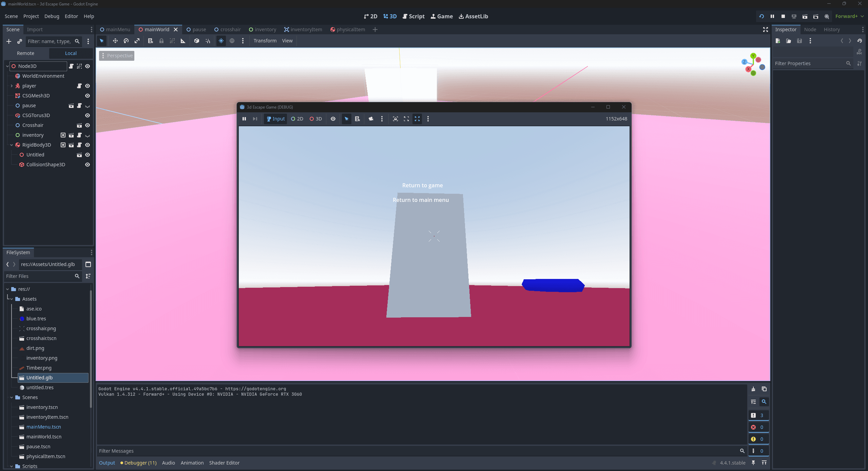Toggle preview sunlight icon
The width and height of the screenshot is (868, 471).
click(221, 41)
